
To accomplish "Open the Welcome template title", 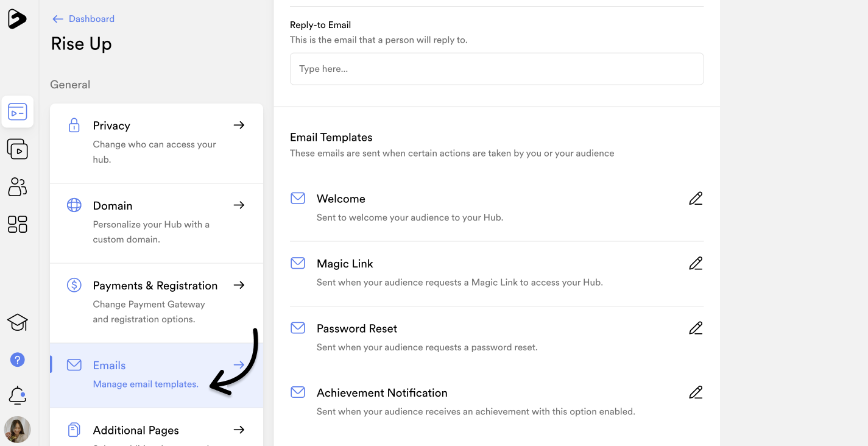I will click(x=341, y=199).
